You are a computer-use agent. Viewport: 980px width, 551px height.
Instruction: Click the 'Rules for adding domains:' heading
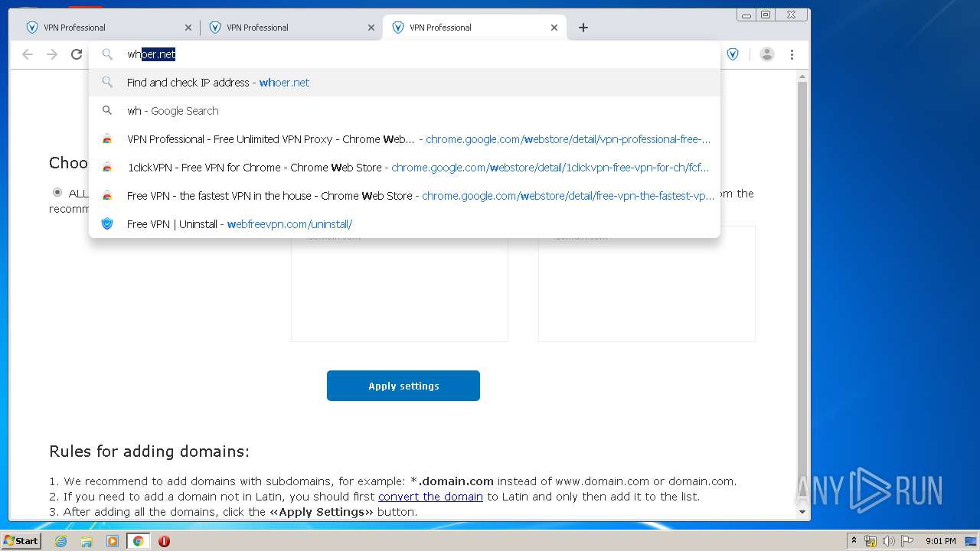[149, 452]
